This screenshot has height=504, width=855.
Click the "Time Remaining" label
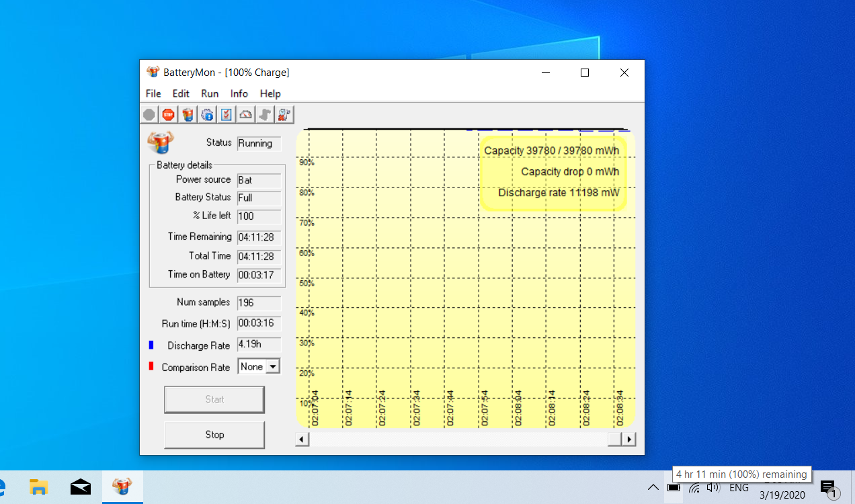[200, 237]
